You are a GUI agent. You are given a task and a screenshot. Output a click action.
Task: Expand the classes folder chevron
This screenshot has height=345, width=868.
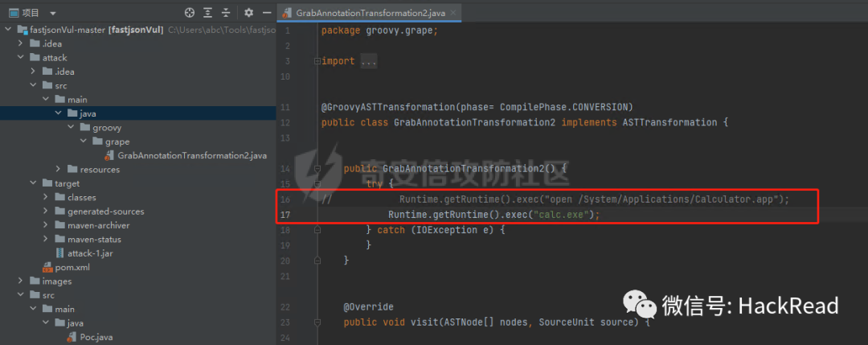pos(45,197)
